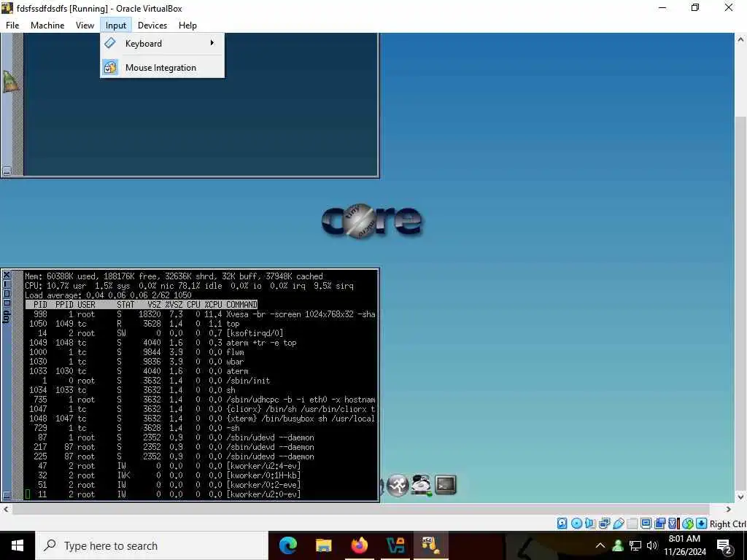The height and width of the screenshot is (560, 747).
Task: Open the Terminal wbar icon
Action: (446, 485)
